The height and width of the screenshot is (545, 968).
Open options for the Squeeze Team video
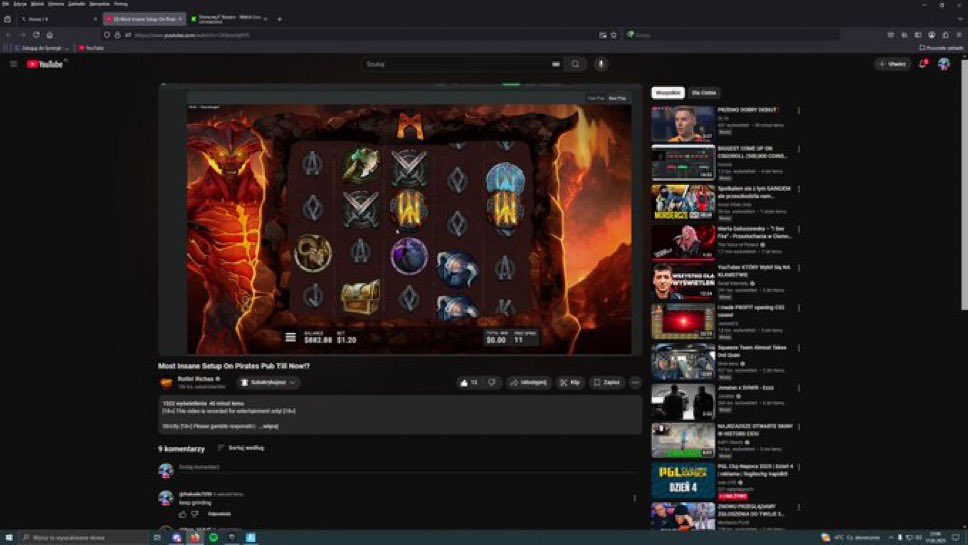[799, 349]
